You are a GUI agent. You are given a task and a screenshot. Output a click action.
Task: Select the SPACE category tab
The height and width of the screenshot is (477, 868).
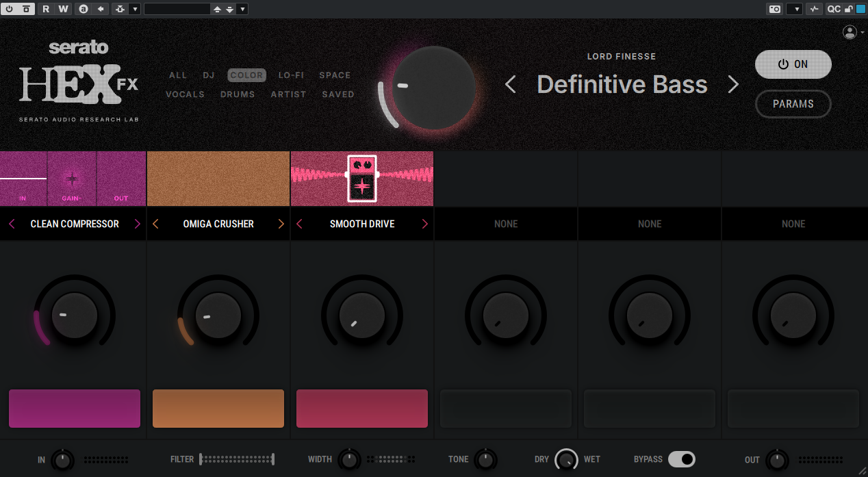(335, 75)
